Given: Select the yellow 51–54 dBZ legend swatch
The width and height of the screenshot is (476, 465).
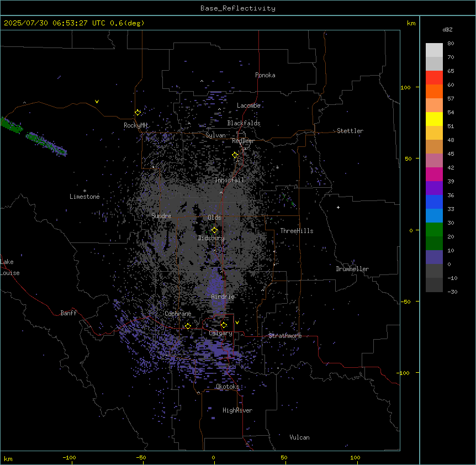Looking at the screenshot, I should click(434, 119).
